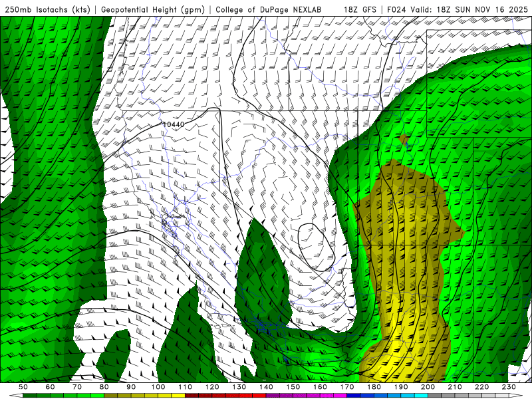Click the 'College of DuPage NEXLAB' label
532x399 pixels.
click(x=269, y=9)
